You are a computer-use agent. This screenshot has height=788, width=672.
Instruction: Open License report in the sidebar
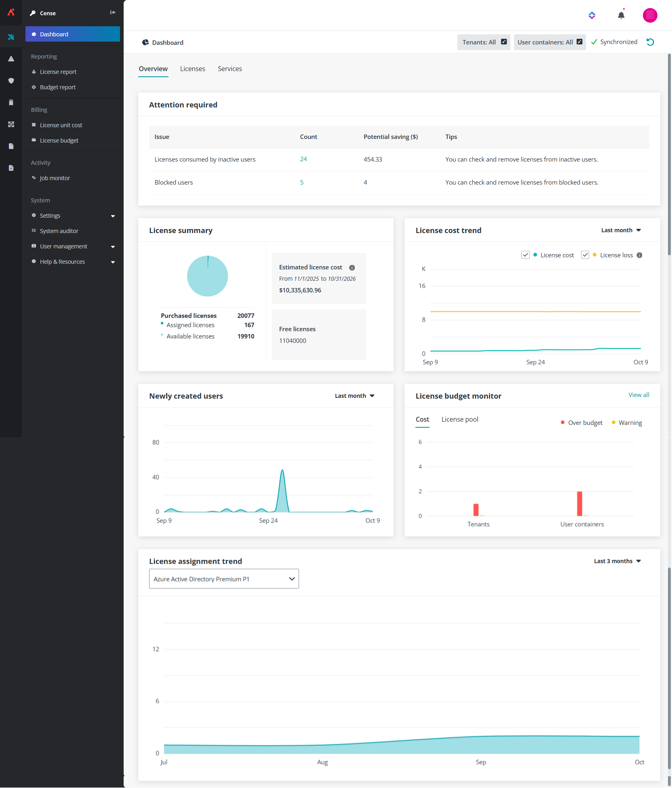(58, 72)
